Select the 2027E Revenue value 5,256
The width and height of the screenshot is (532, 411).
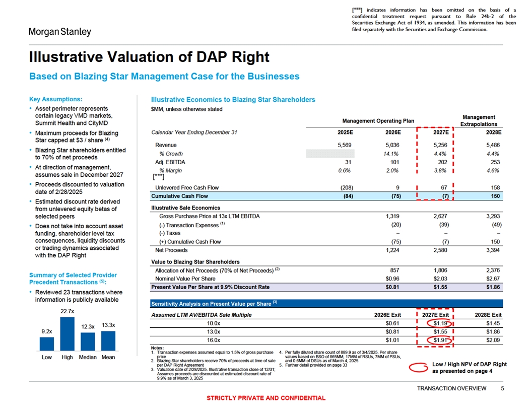tap(440, 145)
